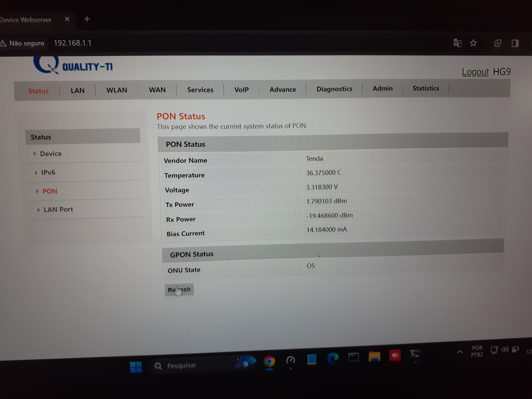Click the Não seguro security warning icon

(3, 43)
